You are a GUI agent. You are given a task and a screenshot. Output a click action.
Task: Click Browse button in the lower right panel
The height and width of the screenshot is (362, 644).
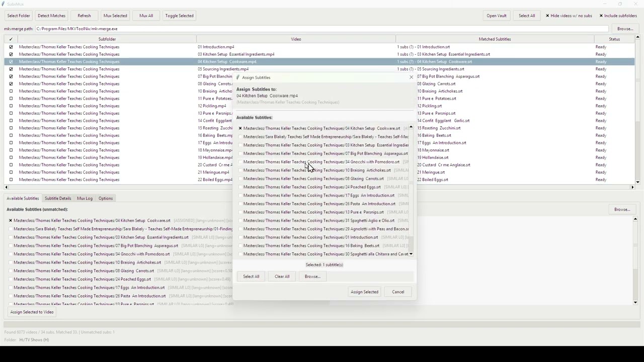coord(622,209)
